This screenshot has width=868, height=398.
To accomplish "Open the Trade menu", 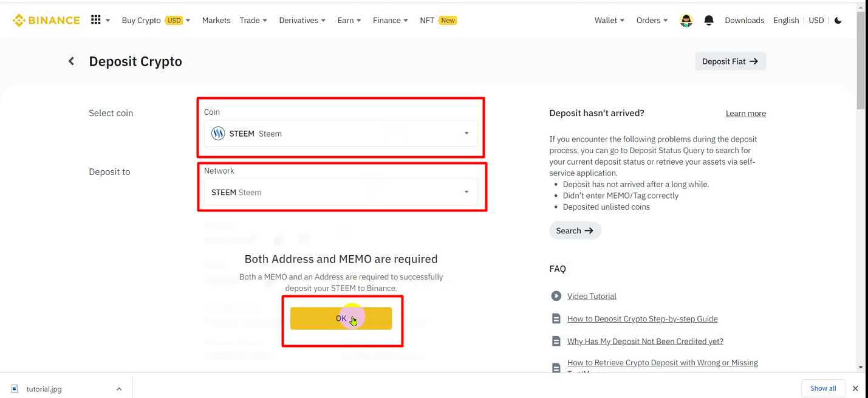I will (253, 20).
